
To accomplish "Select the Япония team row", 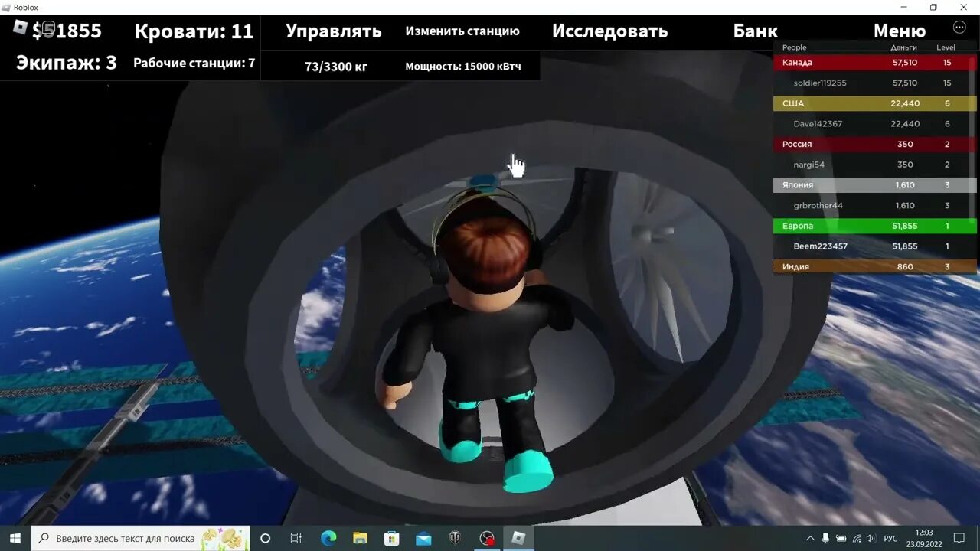I will tap(874, 184).
